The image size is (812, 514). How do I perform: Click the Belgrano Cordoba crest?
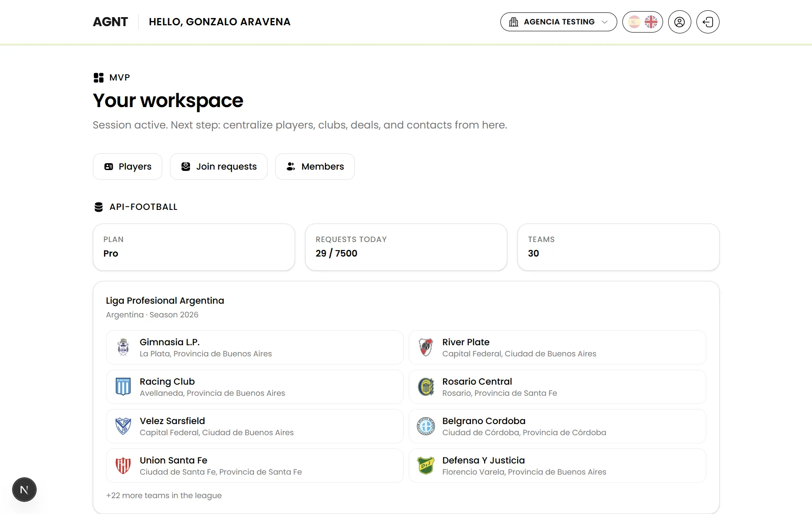click(x=426, y=426)
